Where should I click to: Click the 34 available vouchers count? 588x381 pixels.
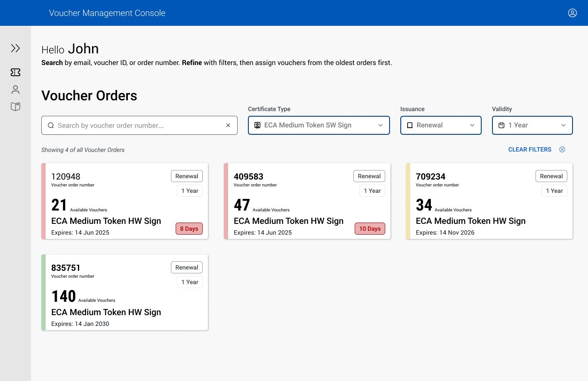424,205
